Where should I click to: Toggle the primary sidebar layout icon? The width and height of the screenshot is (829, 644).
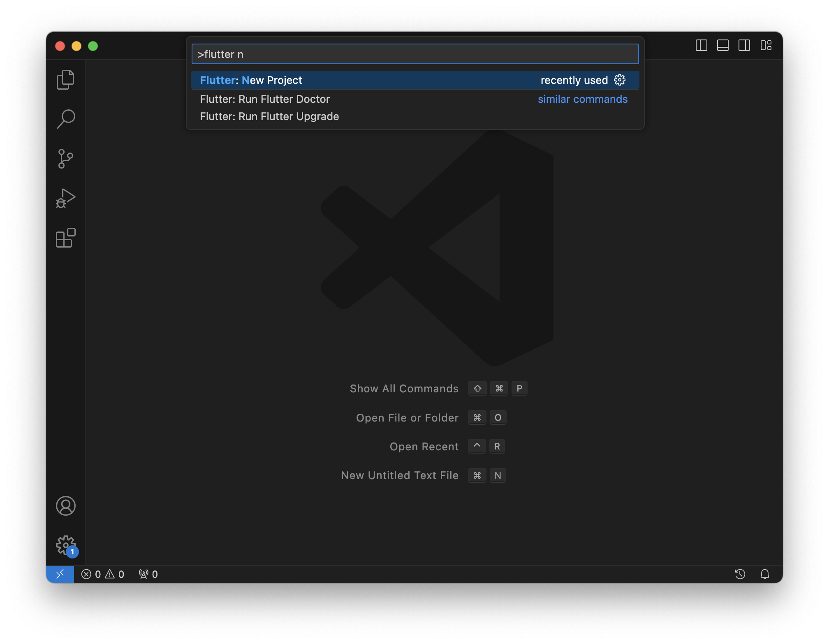point(702,46)
